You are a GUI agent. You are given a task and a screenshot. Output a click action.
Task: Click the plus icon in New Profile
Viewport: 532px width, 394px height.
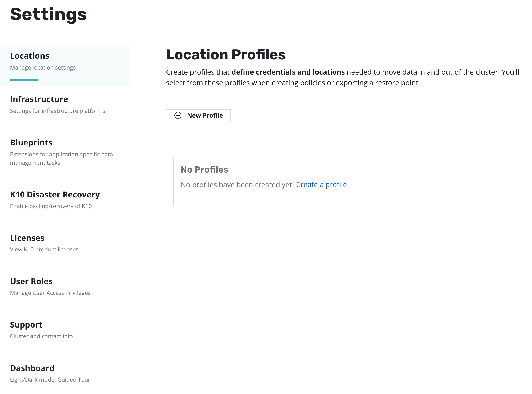(178, 116)
